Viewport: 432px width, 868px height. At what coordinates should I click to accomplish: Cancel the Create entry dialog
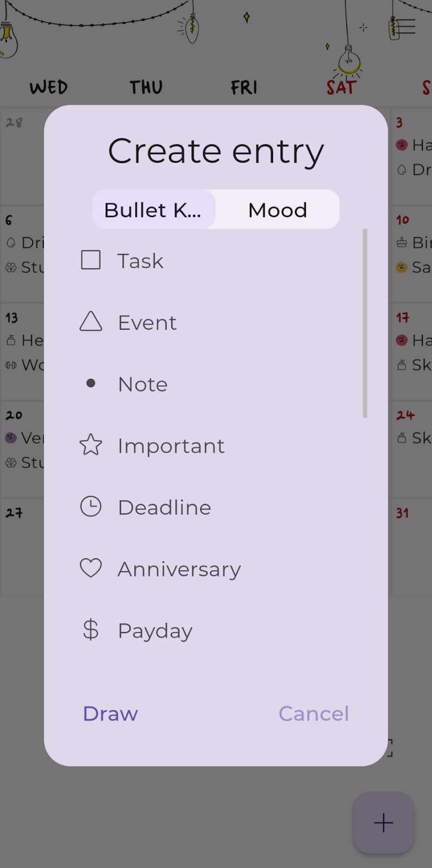coord(313,713)
